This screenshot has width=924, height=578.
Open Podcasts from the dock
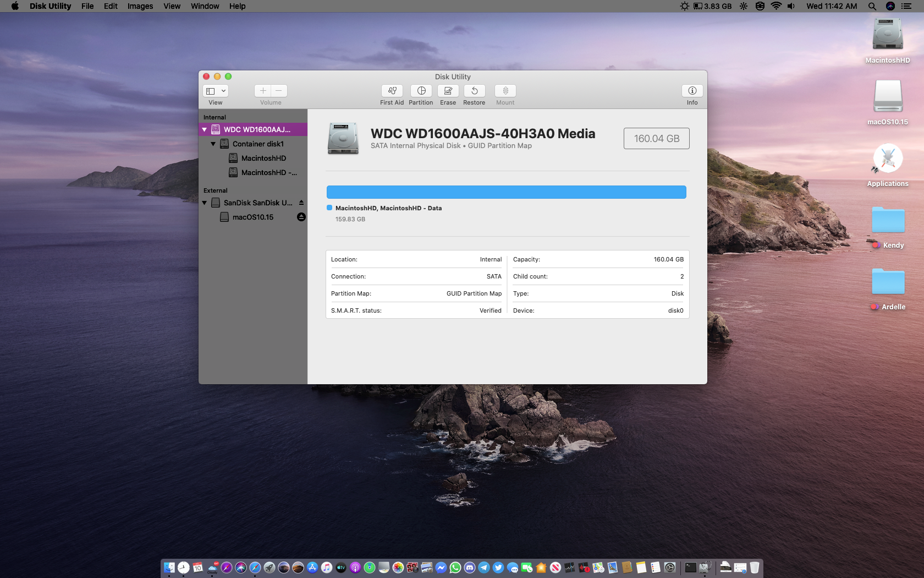(x=355, y=568)
